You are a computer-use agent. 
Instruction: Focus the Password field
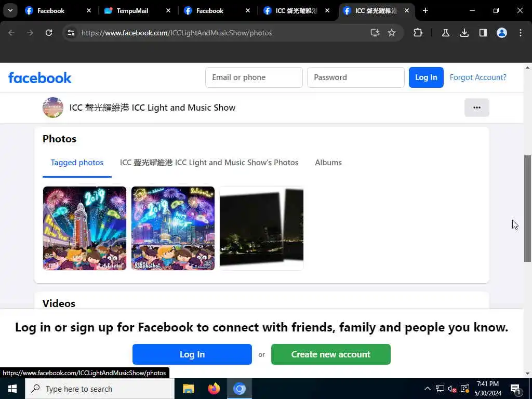pyautogui.click(x=355, y=77)
